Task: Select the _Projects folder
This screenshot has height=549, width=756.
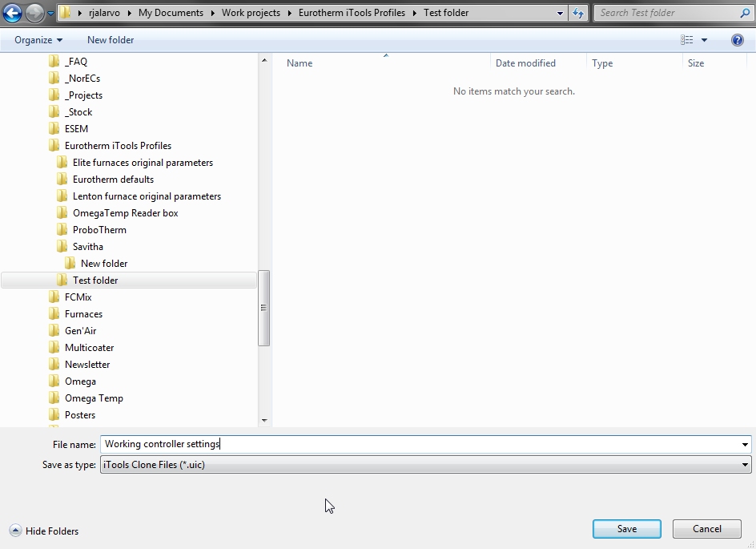Action: 83,95
